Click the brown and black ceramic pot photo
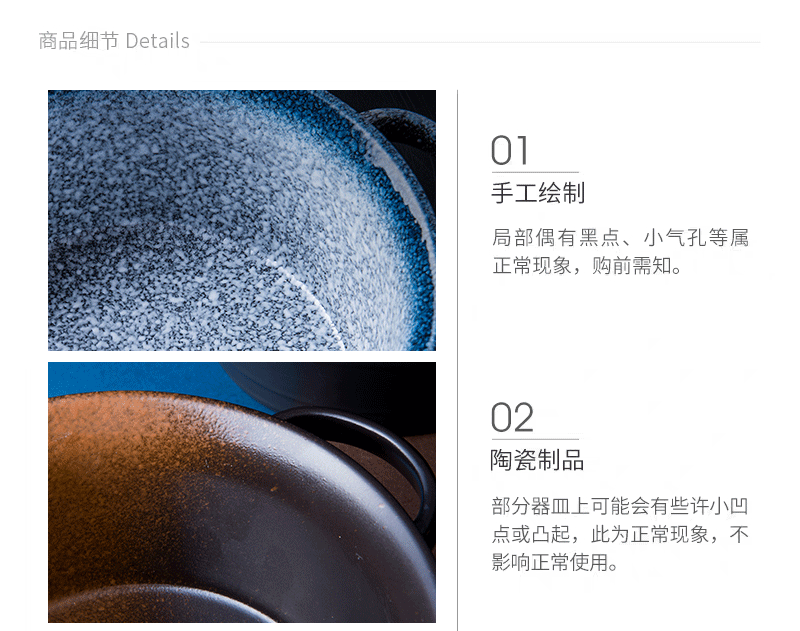 point(242,492)
